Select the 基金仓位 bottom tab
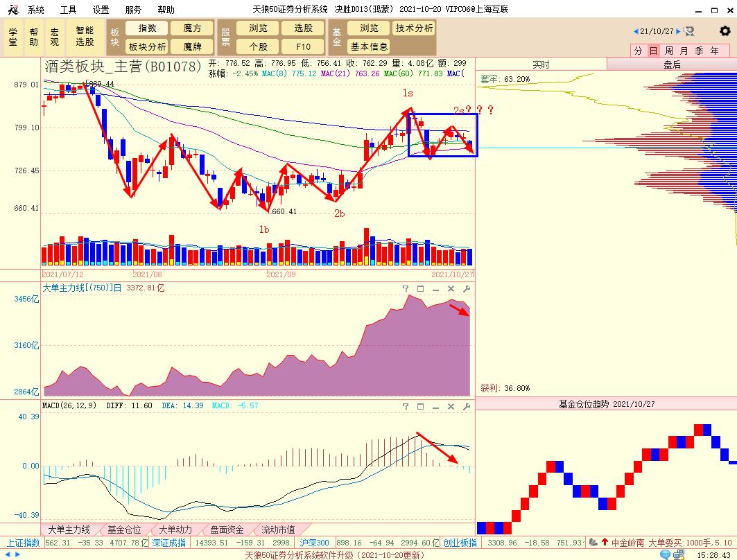 [124, 530]
